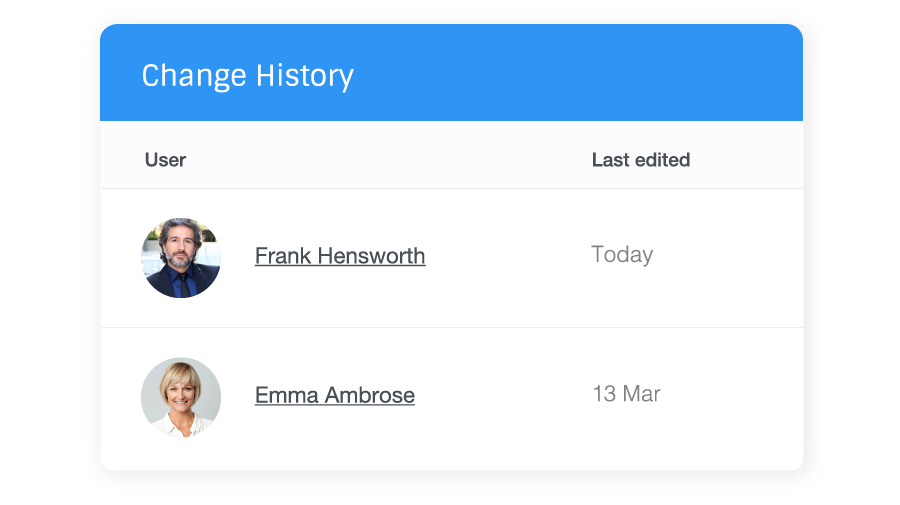Open Frank Hensworth's profile link
Viewport: 900px width, 505px height.
[x=340, y=256]
